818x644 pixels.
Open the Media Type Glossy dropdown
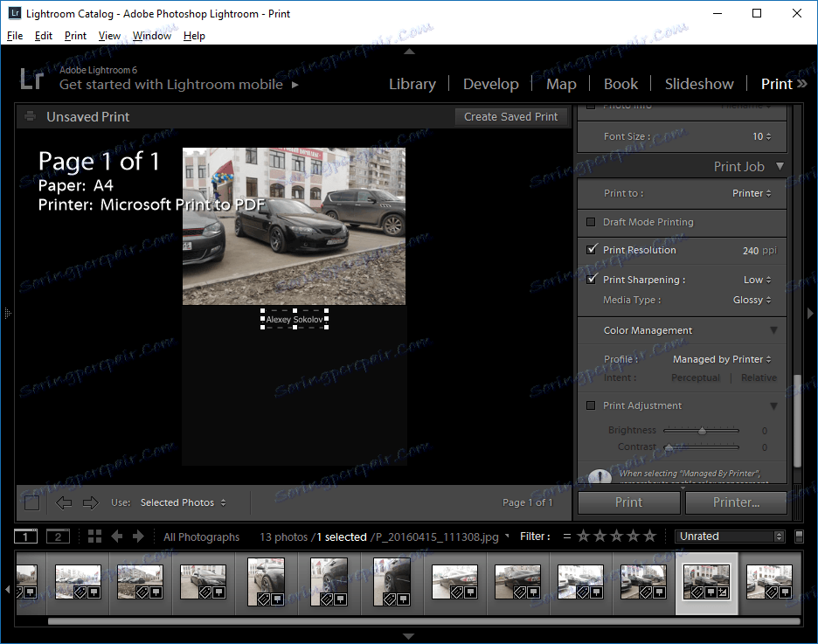[x=752, y=300]
